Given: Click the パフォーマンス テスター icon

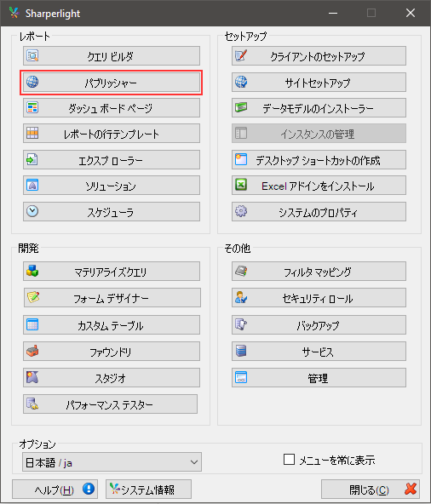Looking at the screenshot, I should point(32,404).
